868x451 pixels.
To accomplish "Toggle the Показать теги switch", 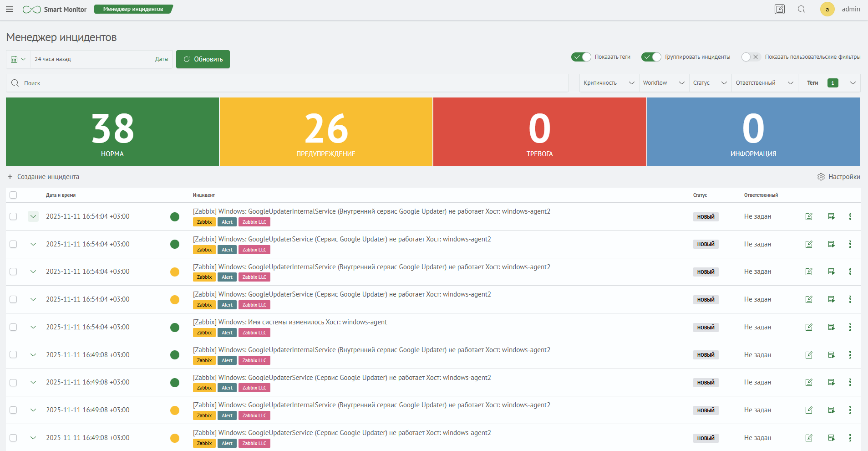I will pyautogui.click(x=581, y=57).
